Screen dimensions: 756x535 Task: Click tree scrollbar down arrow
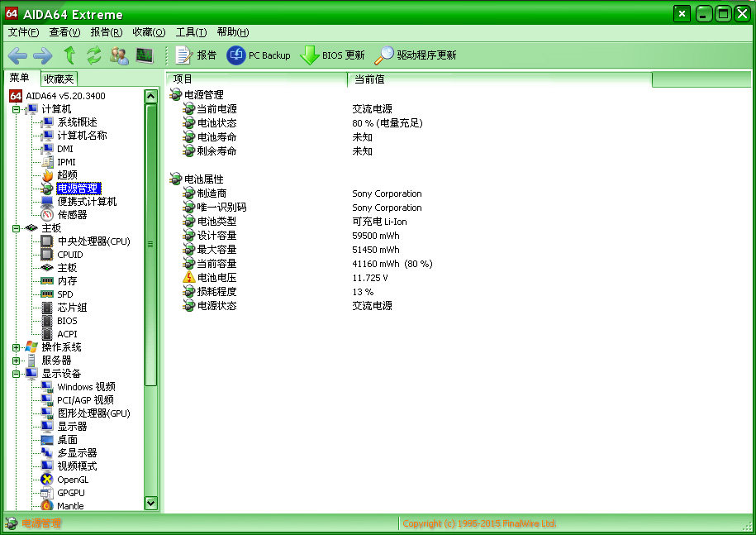(151, 503)
